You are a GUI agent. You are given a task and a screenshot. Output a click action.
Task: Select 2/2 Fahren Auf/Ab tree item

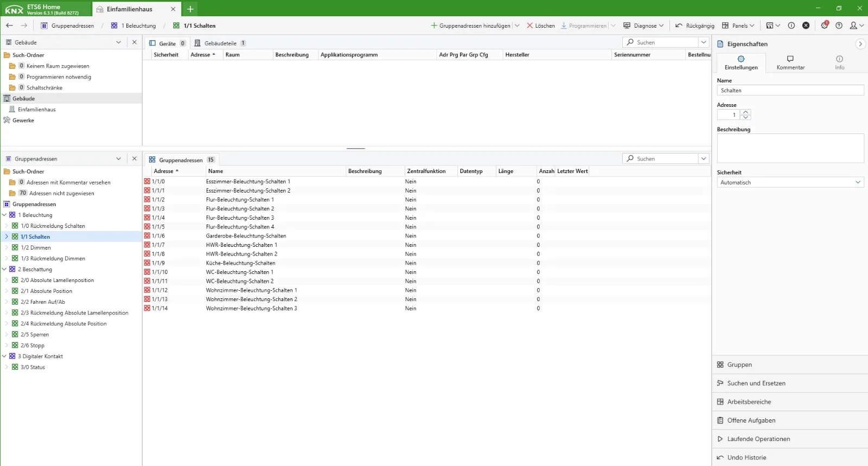pos(42,302)
